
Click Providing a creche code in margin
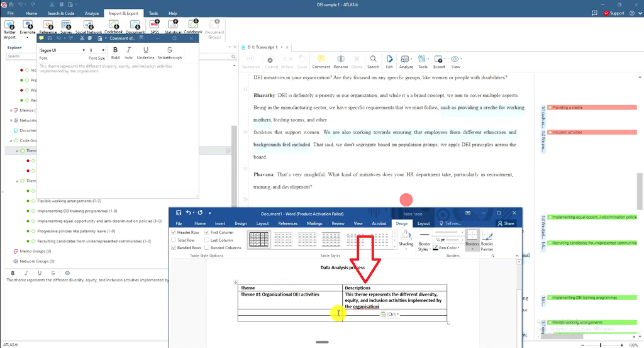coord(592,108)
